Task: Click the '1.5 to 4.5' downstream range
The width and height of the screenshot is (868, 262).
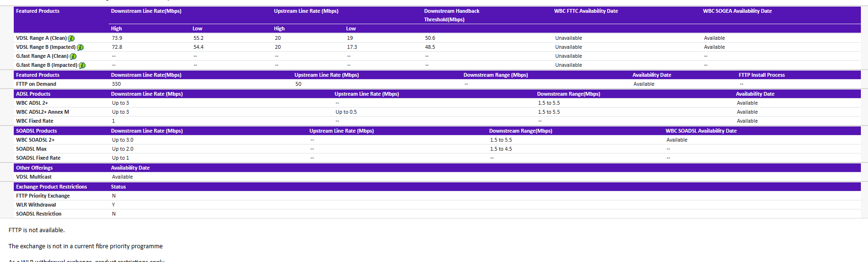Action: click(501, 149)
